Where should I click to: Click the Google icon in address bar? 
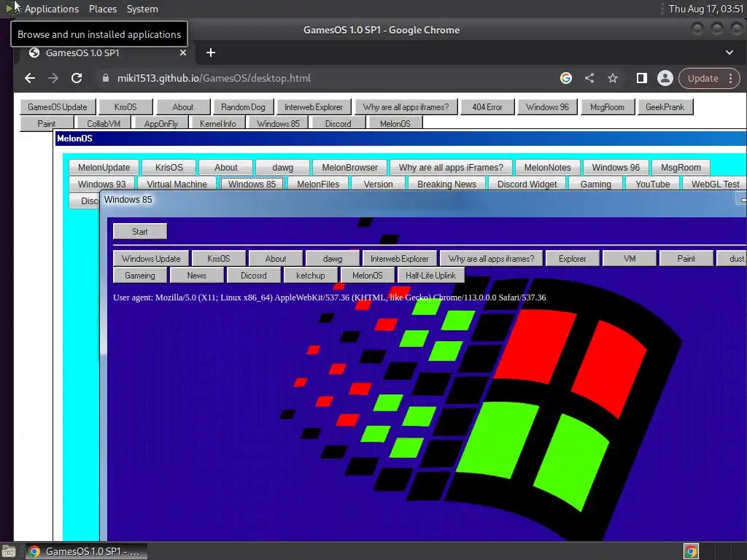tap(566, 78)
